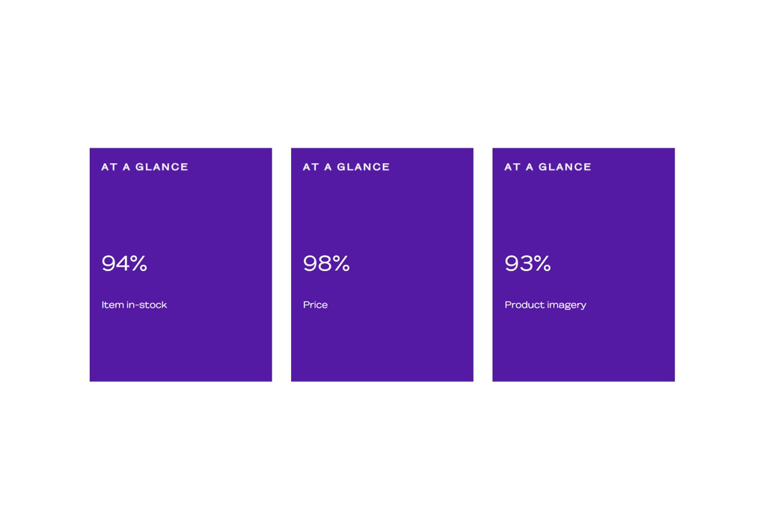The width and height of the screenshot is (766, 532).
Task: Click "AT A GLANCE" heading on in-stock card
Action: (x=144, y=167)
